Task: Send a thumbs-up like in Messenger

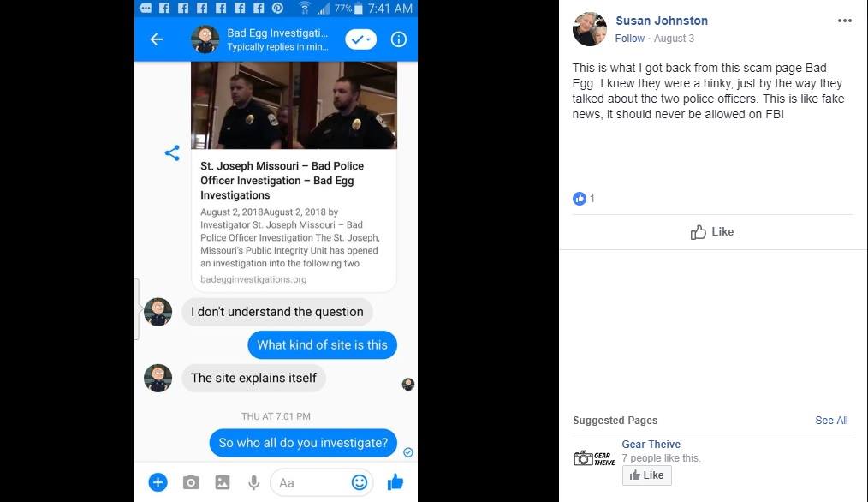Action: [395, 482]
